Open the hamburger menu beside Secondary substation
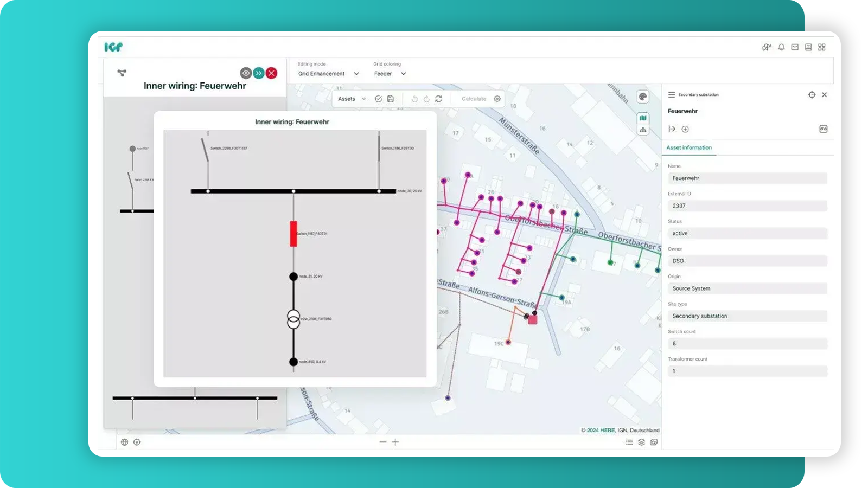 (672, 94)
